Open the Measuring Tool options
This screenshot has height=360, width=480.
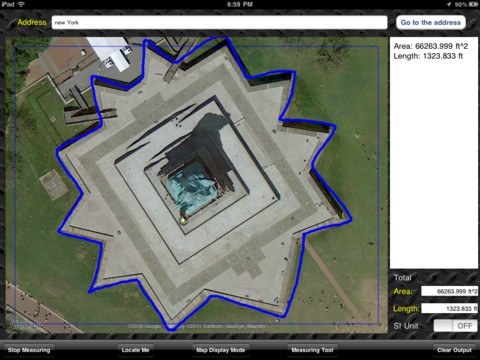tap(312, 350)
